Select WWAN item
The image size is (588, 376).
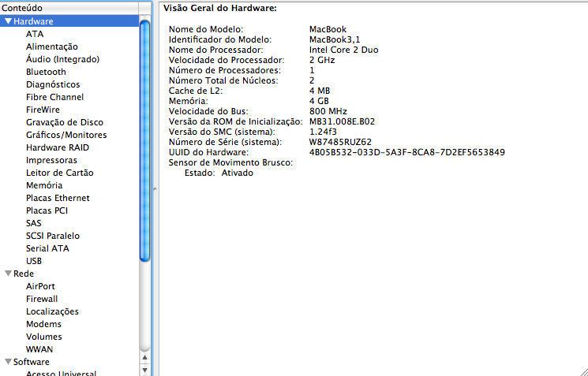point(39,350)
